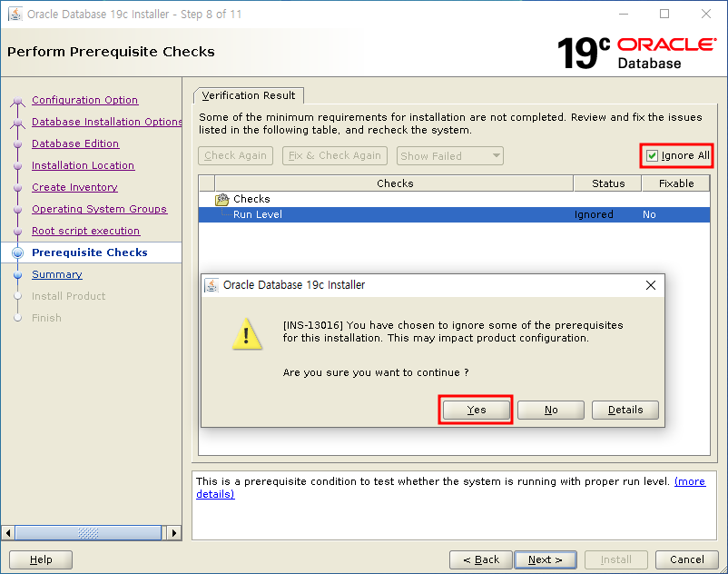This screenshot has width=728, height=574.
Task: Click the yellow warning triangle icon
Action: click(247, 334)
